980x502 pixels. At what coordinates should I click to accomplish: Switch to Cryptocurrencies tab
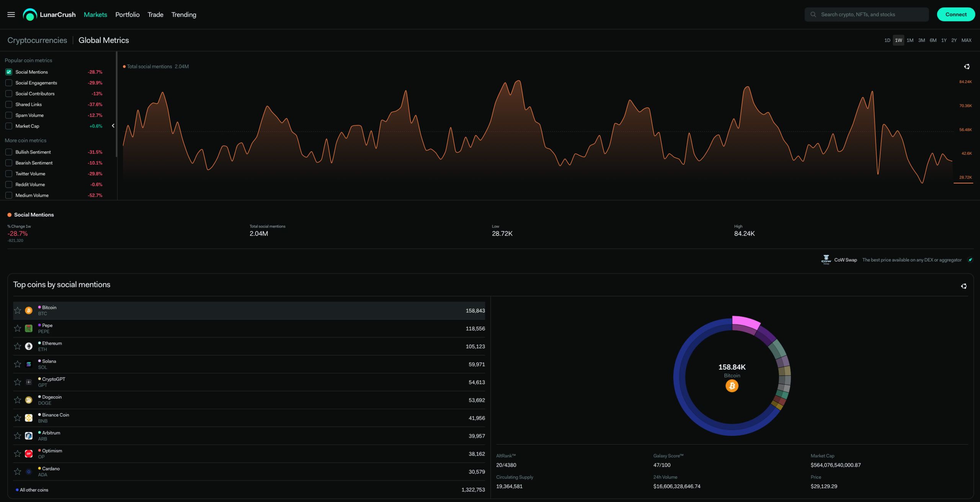(x=37, y=40)
